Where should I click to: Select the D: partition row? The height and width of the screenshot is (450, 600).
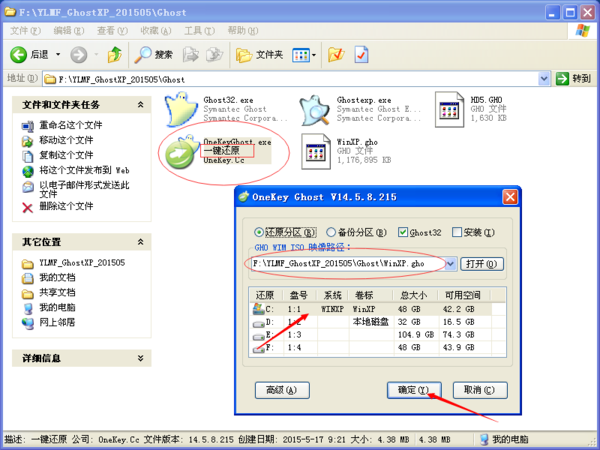point(377,322)
